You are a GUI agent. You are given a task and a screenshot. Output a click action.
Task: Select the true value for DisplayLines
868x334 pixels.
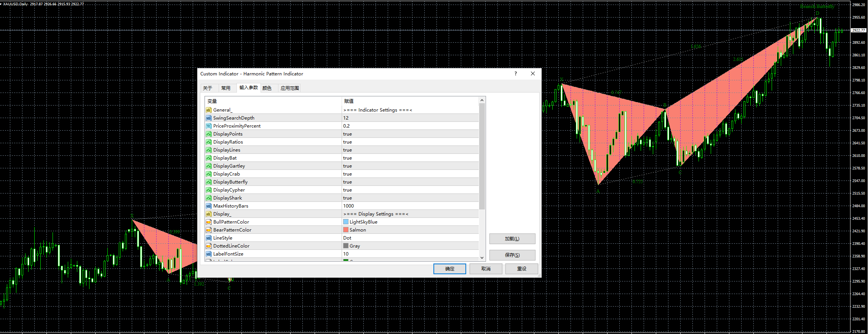tap(347, 150)
